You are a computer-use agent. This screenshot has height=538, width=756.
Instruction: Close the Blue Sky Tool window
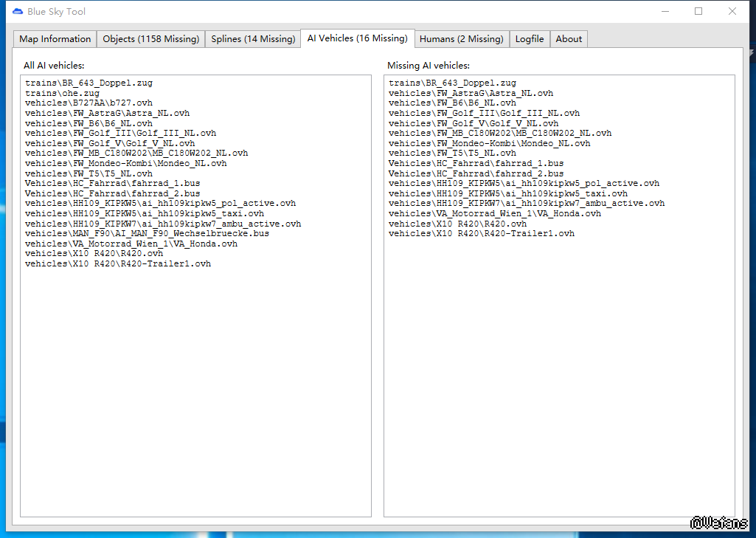coord(732,11)
